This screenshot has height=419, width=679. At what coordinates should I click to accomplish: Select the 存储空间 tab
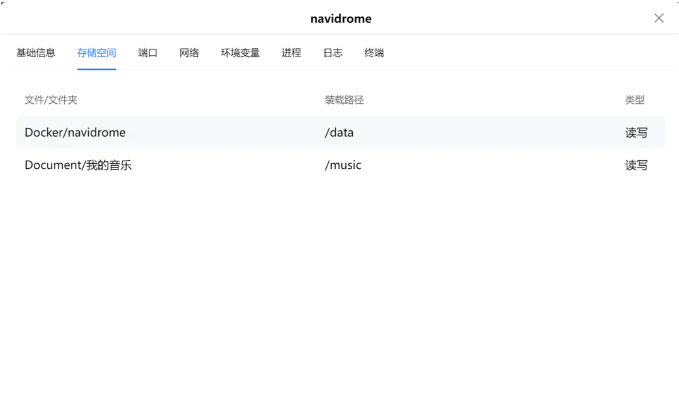coord(96,53)
